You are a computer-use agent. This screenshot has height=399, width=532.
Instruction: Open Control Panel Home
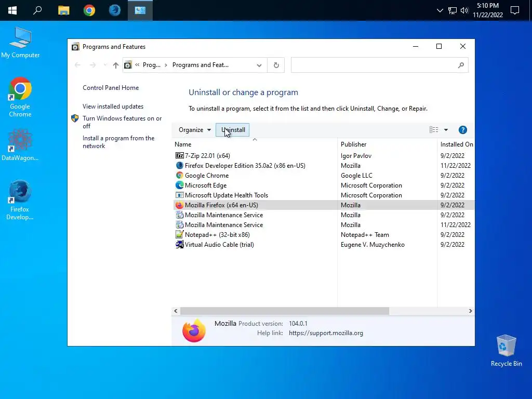111,87
